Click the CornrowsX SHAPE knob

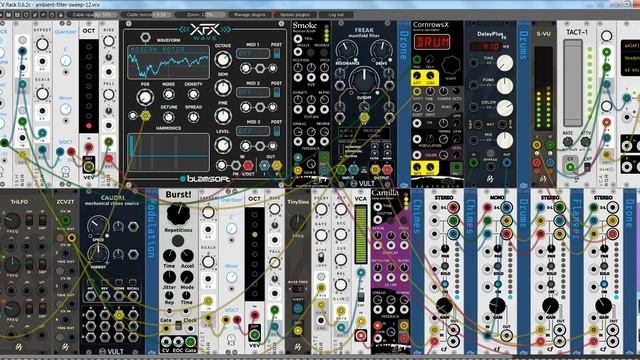click(451, 64)
